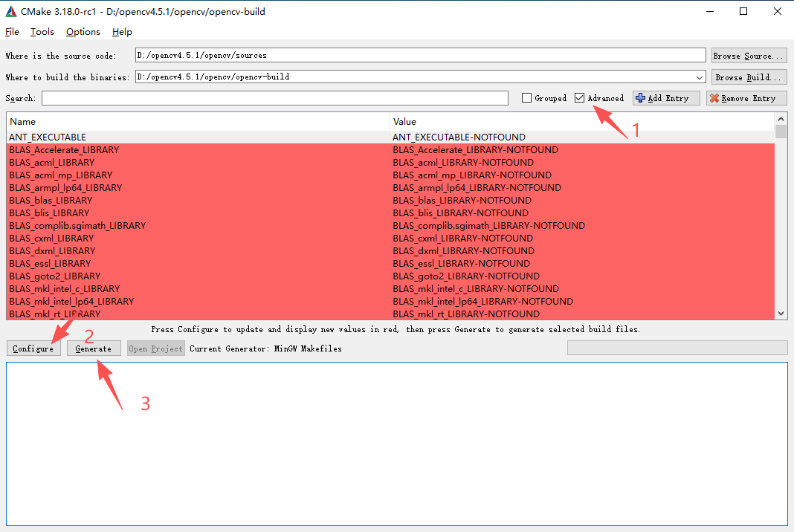Click the output log text area
The image size is (794, 532).
pos(397,444)
